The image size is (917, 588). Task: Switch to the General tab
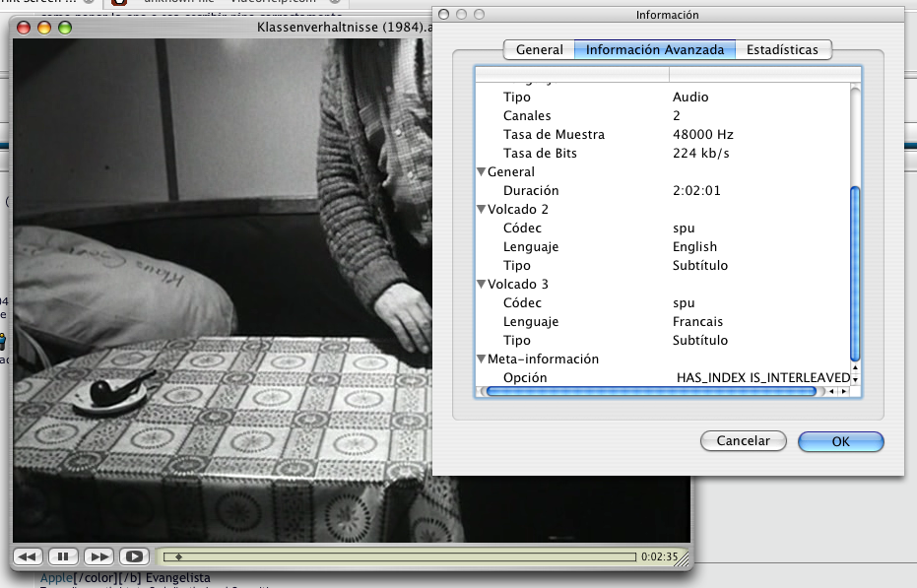click(539, 49)
